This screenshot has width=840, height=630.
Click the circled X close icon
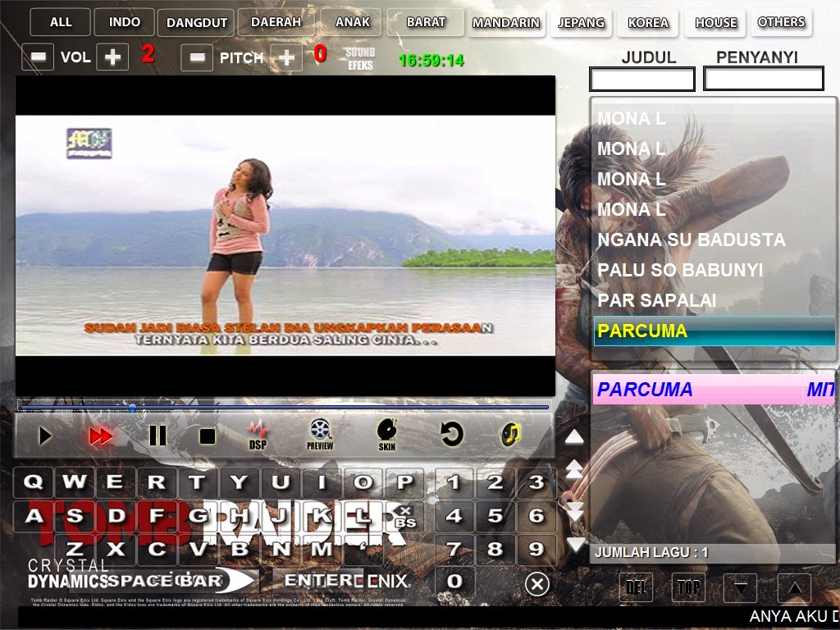tap(536, 584)
